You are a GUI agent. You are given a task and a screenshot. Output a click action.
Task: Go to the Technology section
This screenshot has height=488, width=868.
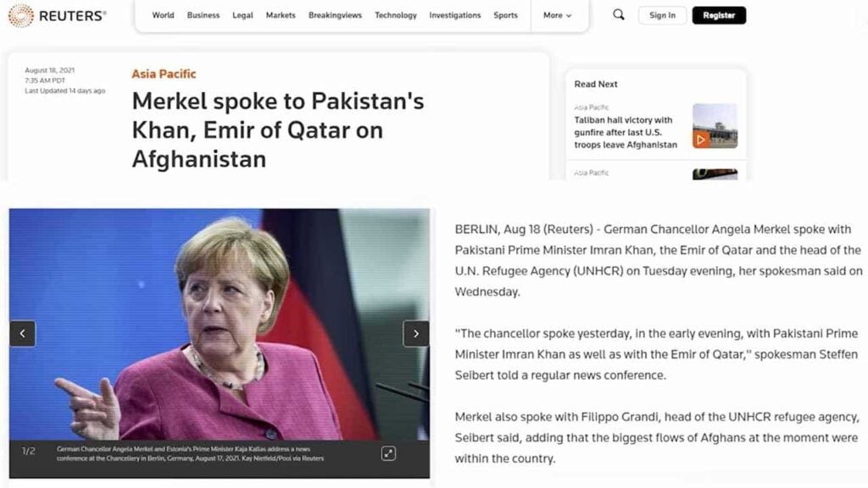coord(395,15)
